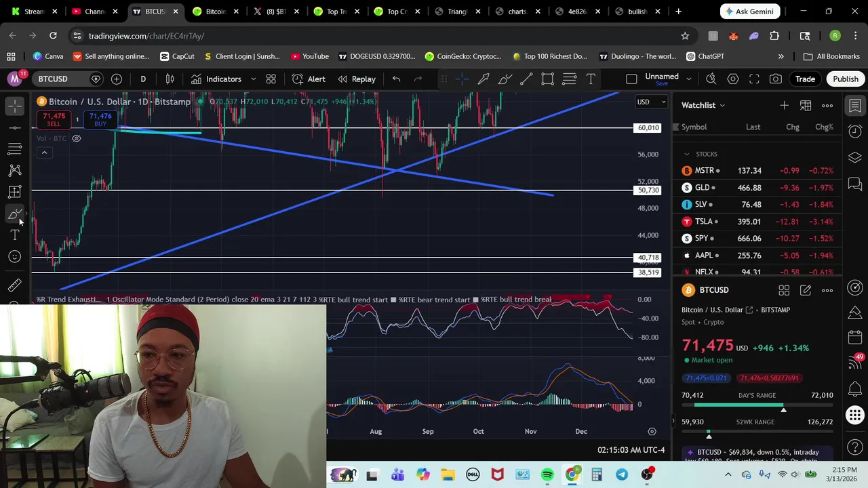868x488 pixels.
Task: Open the chats panel in right sidebar
Action: tap(855, 184)
